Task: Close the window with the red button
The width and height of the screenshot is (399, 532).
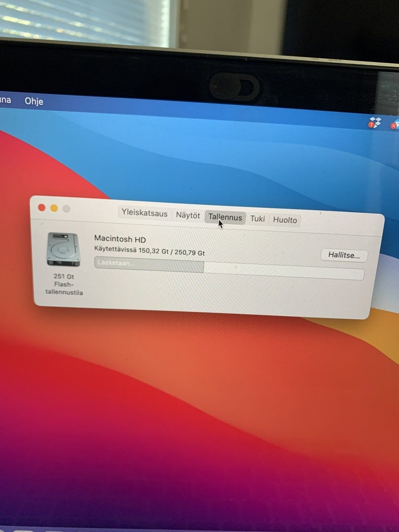Action: click(42, 208)
